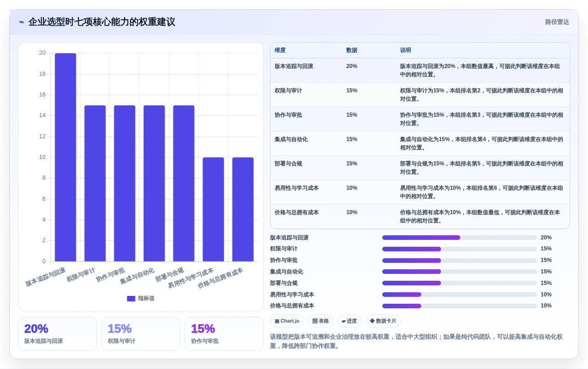Click the 协作与审批 table row name
The height and width of the screenshot is (369, 588).
[288, 115]
